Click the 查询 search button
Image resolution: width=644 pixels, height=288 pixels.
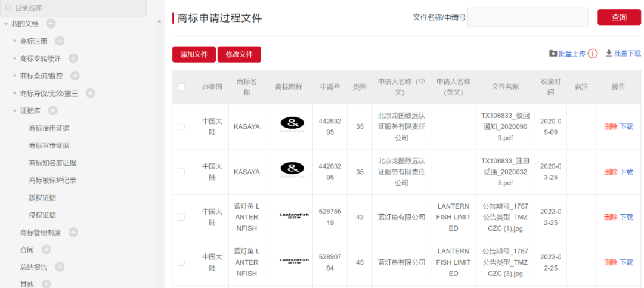point(619,17)
